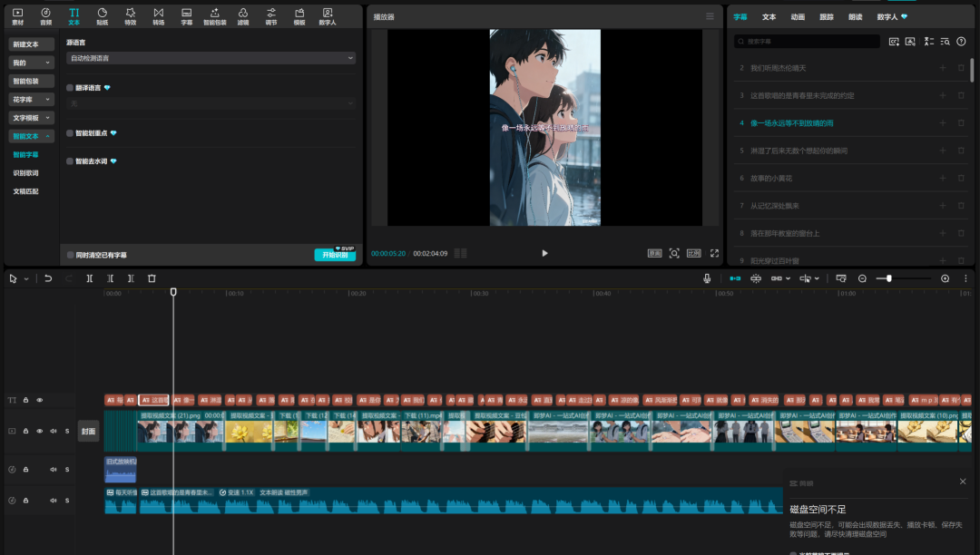The width and height of the screenshot is (980, 555).
Task: Open the 音频 (audio) panel
Action: (x=45, y=16)
